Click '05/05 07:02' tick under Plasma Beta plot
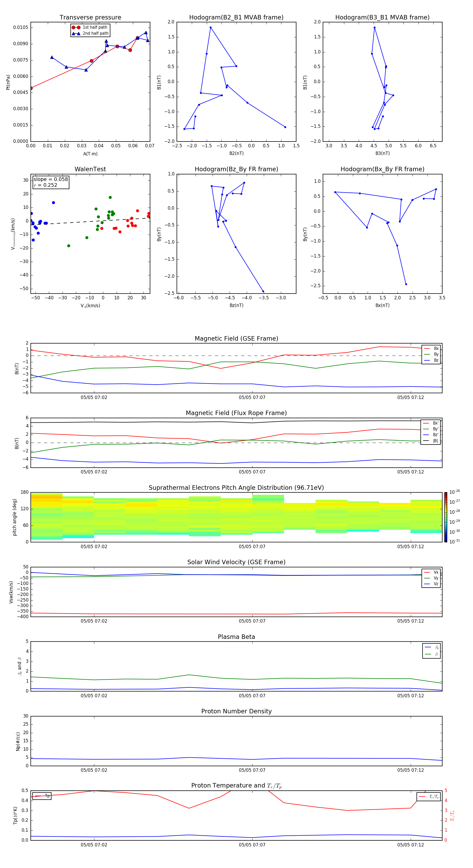 click(94, 695)
